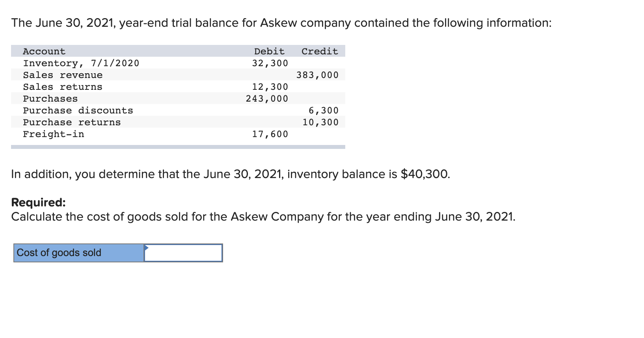Select the blue Cost of goods sold label cell
The width and height of the screenshot is (644, 338).
pyautogui.click(x=79, y=253)
